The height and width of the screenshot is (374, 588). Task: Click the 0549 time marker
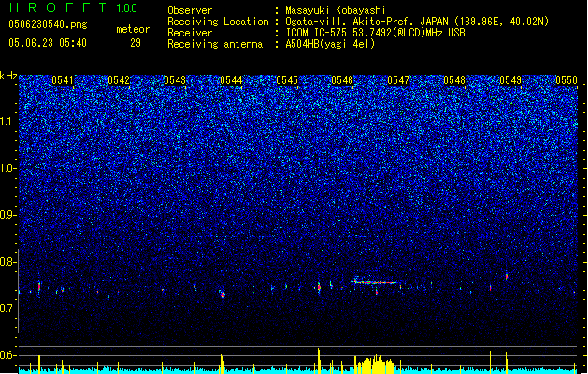tap(510, 80)
